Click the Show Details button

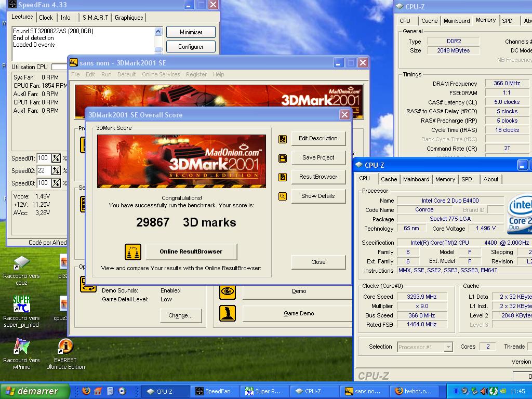pyautogui.click(x=318, y=196)
